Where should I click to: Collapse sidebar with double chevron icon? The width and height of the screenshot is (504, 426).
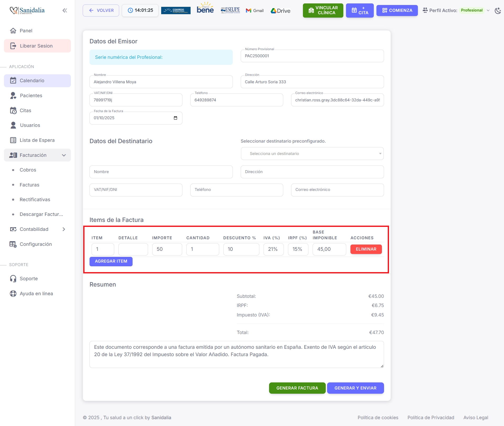coord(65,11)
